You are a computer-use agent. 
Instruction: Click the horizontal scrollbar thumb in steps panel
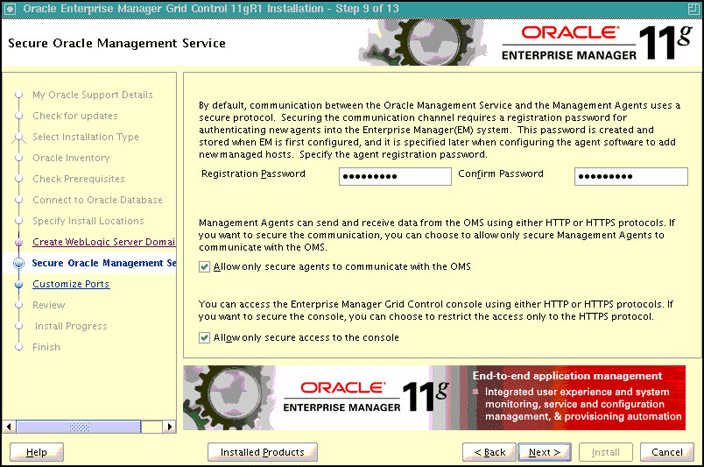[x=79, y=427]
